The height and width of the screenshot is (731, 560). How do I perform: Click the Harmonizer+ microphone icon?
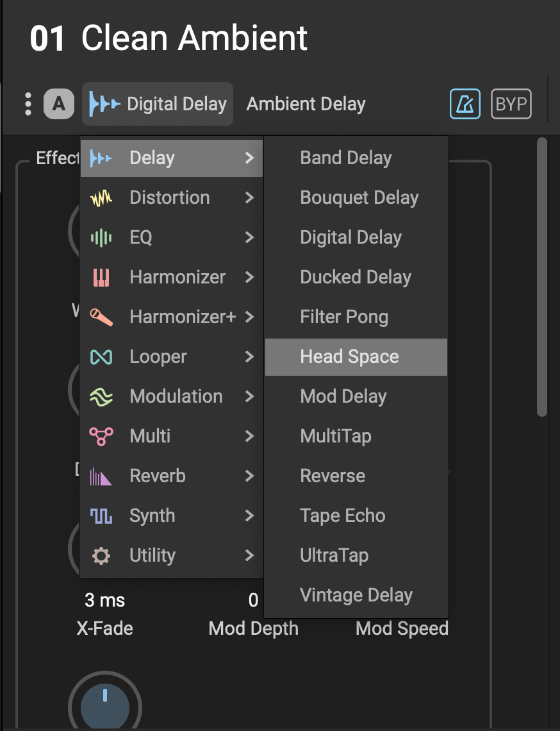pos(101,317)
